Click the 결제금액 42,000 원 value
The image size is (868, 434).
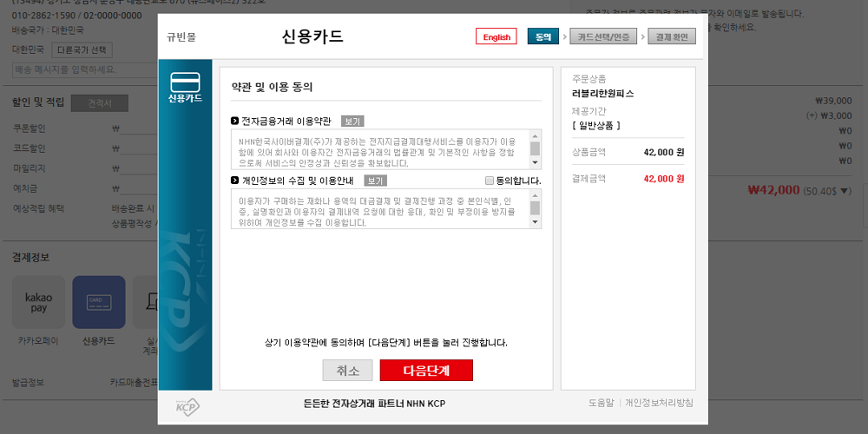(x=664, y=179)
